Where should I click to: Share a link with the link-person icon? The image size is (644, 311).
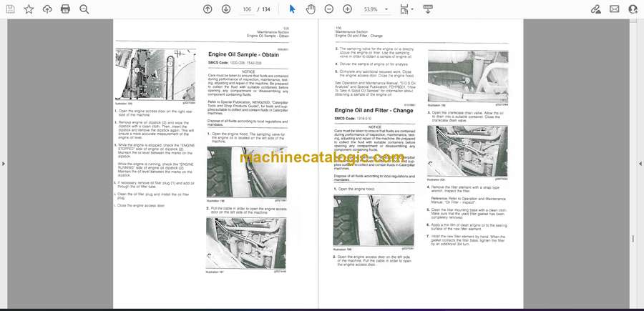(596, 9)
